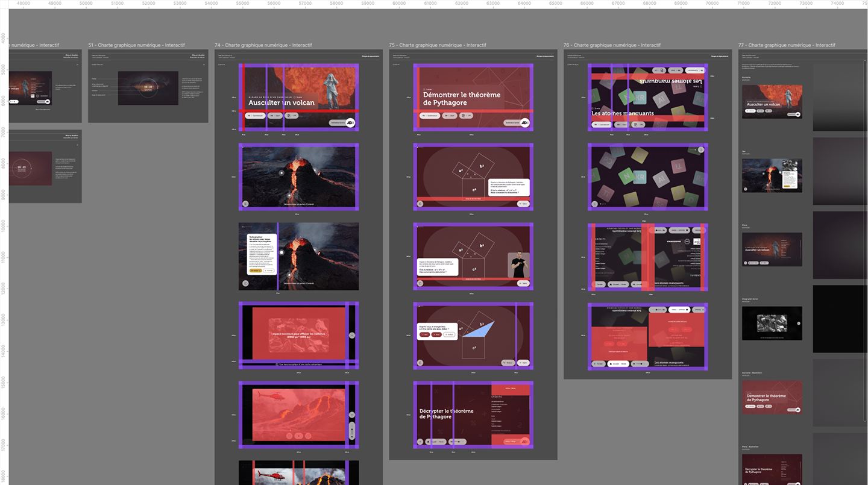Click the 09:25 timer circle in the red mockup

tap(21, 169)
